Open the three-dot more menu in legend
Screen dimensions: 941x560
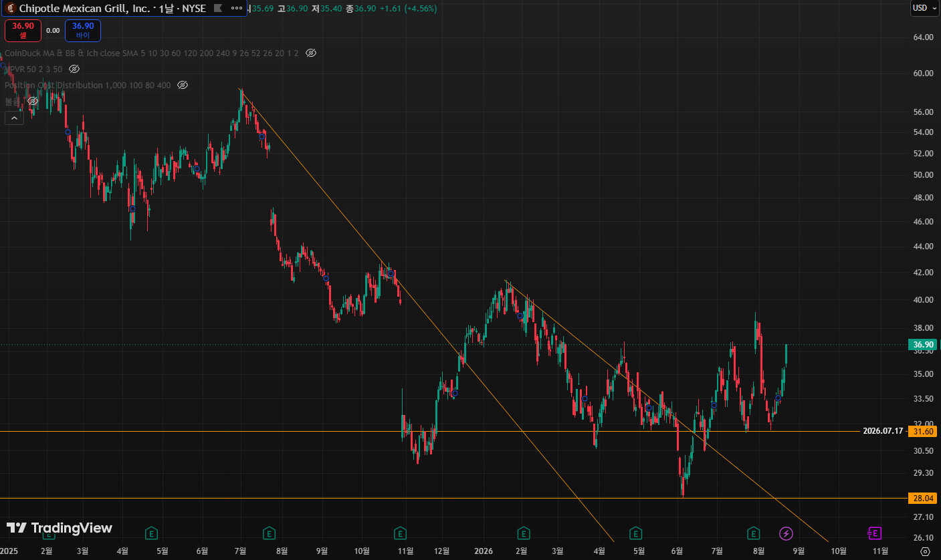(236, 9)
